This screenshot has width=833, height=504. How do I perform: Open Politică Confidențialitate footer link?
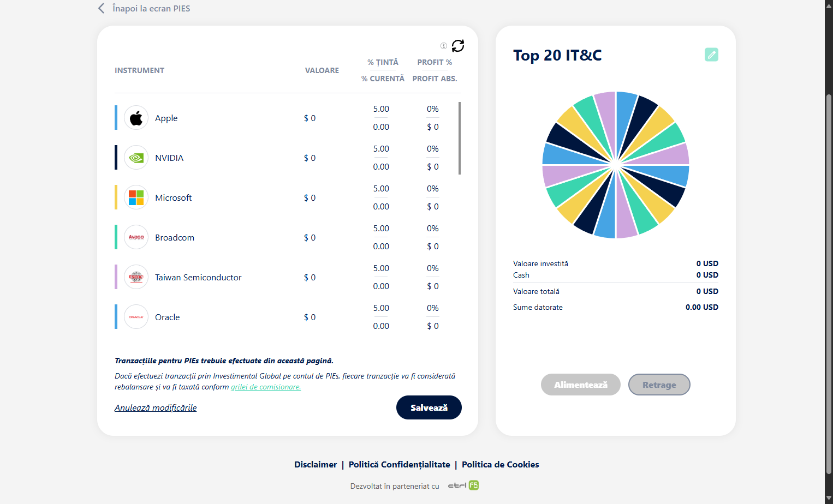pos(400,465)
